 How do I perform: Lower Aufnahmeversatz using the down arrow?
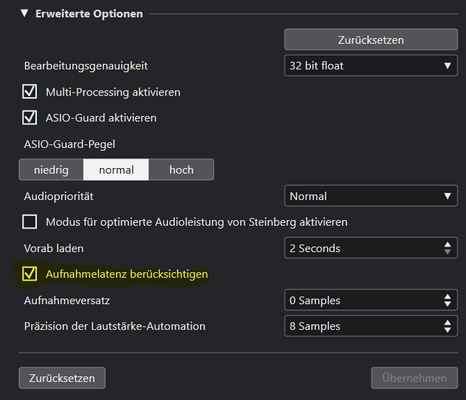pyautogui.click(x=447, y=304)
